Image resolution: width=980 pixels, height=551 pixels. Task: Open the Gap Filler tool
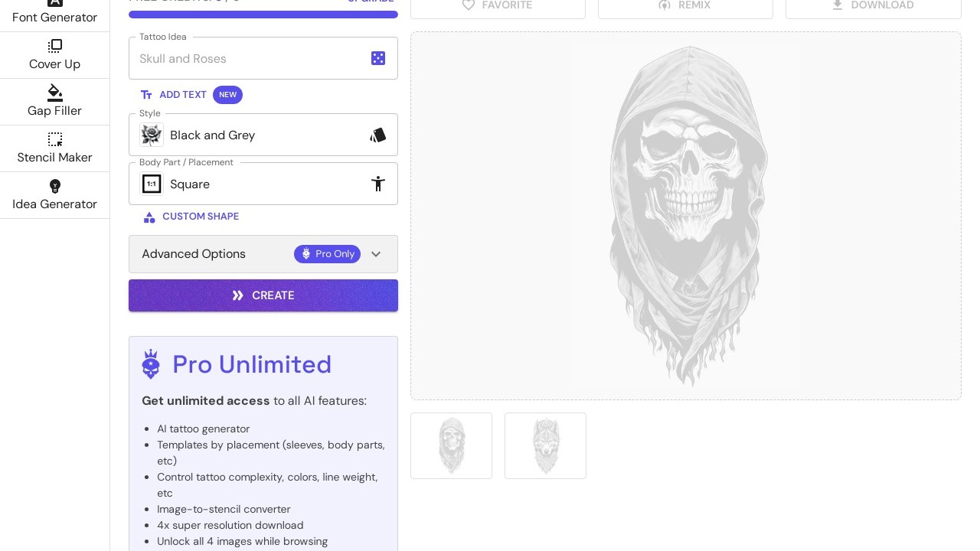coord(54,102)
